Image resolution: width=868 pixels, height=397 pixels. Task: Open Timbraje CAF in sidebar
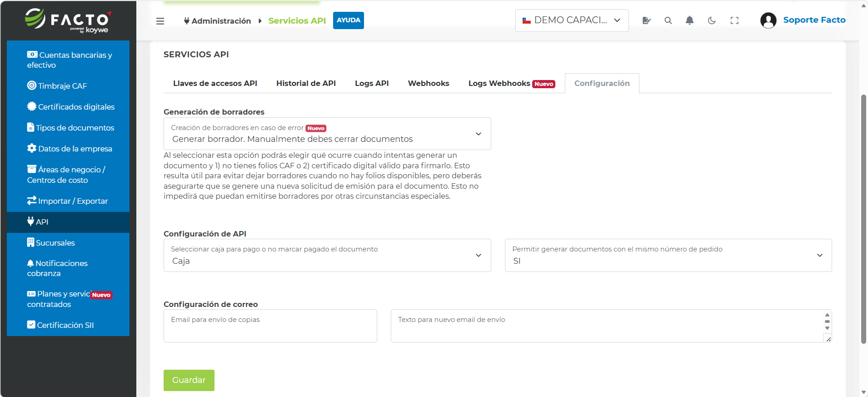[68, 86]
